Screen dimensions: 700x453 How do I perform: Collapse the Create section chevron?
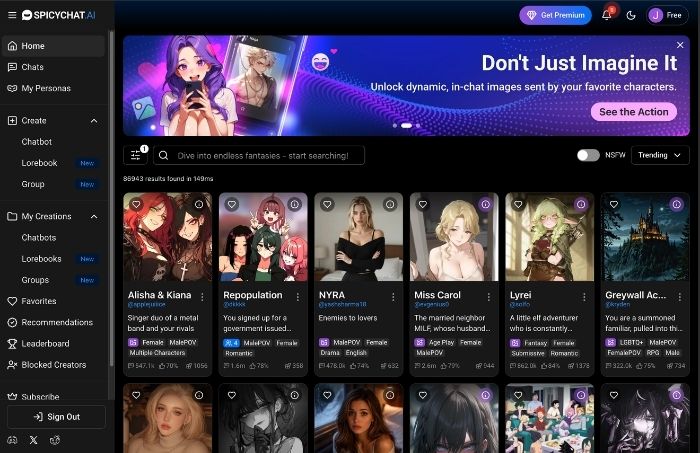[x=94, y=121]
